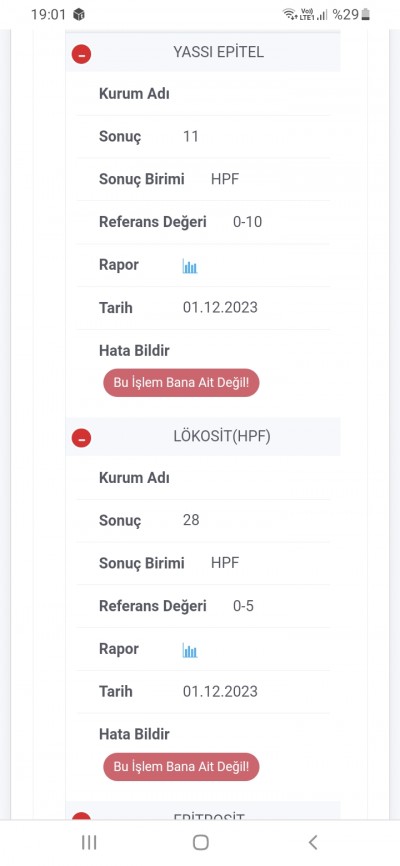Screen dimensions: 400x866
Task: Select the result value 28 for LÖKOSİT
Action: [191, 520]
